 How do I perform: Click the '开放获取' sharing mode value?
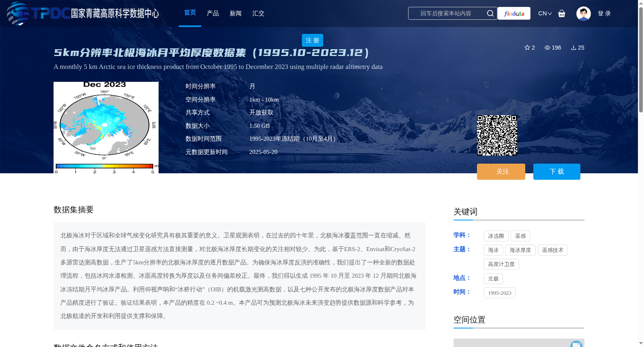coord(261,113)
